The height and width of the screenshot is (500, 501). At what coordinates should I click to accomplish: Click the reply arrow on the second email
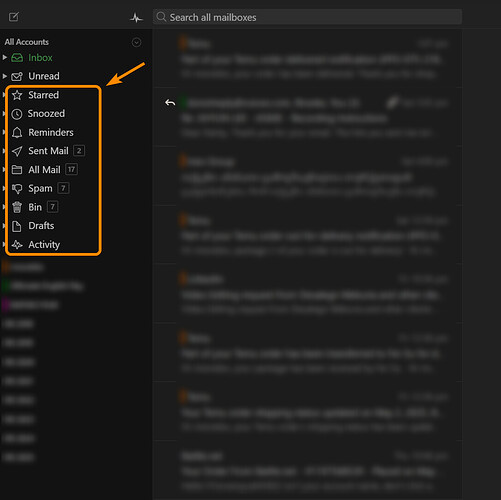(x=170, y=103)
